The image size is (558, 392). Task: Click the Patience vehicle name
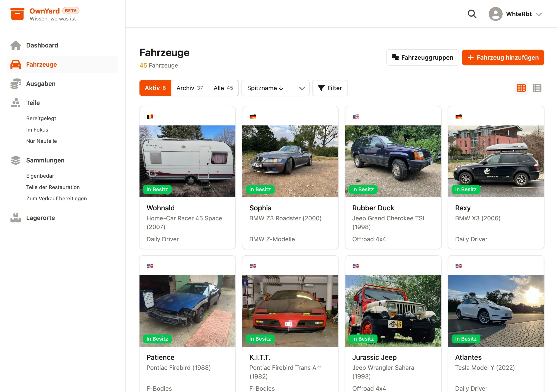click(x=160, y=357)
